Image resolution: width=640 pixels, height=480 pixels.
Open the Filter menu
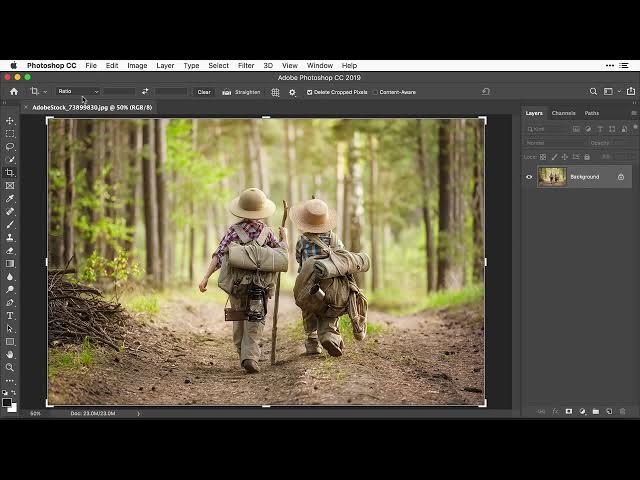pos(246,65)
